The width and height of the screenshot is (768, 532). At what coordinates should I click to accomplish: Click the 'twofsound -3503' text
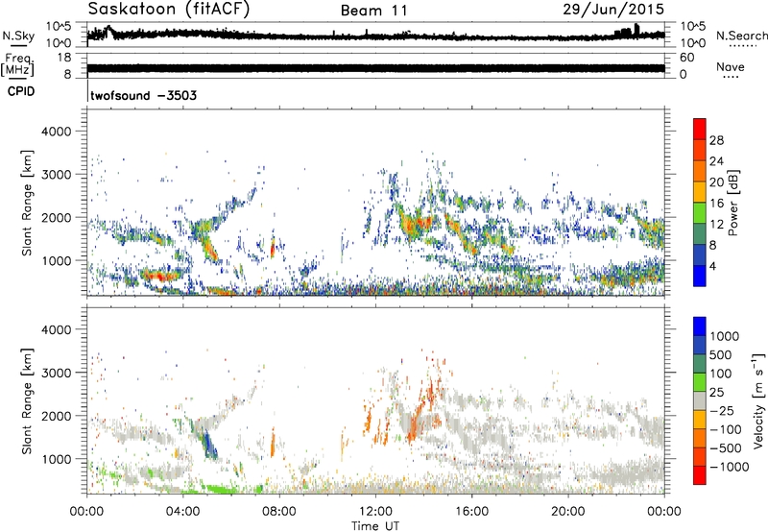(x=144, y=95)
